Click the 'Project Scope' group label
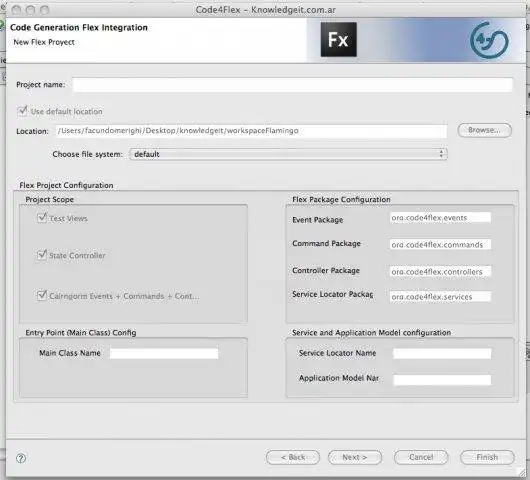This screenshot has width=530, height=480. pos(49,199)
